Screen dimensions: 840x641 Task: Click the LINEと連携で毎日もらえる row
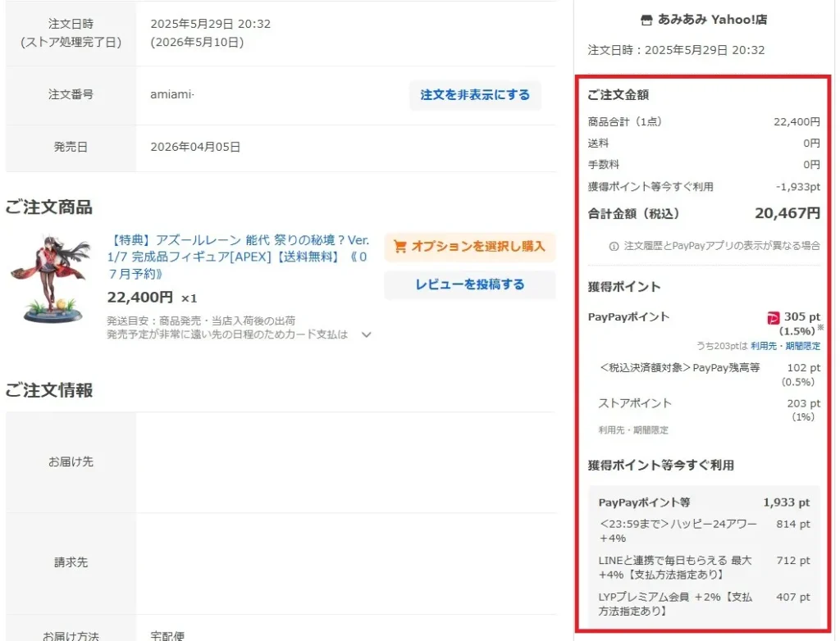(x=704, y=567)
